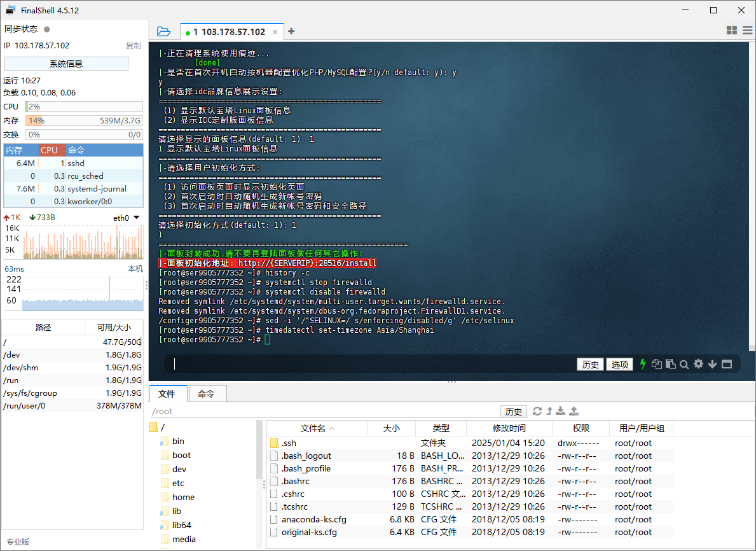Expand the home folder in tree

tap(183, 497)
